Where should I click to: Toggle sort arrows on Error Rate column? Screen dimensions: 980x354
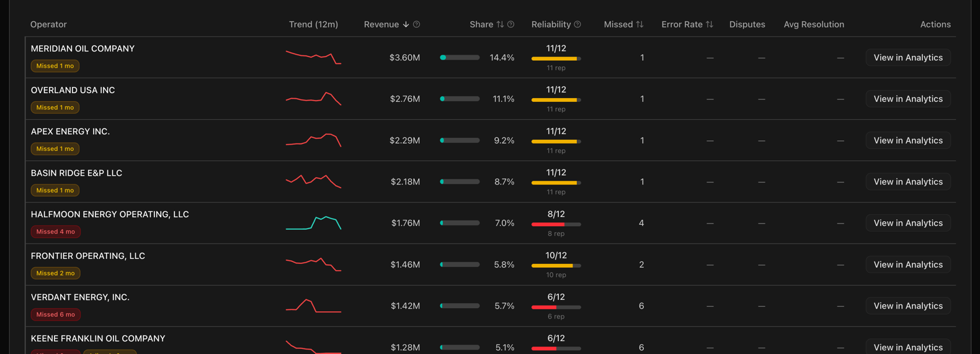point(710,24)
